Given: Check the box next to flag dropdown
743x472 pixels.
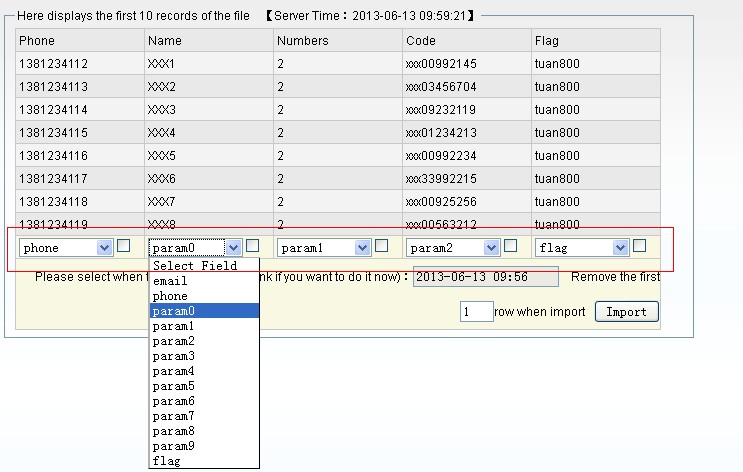Looking at the screenshot, I should [639, 246].
